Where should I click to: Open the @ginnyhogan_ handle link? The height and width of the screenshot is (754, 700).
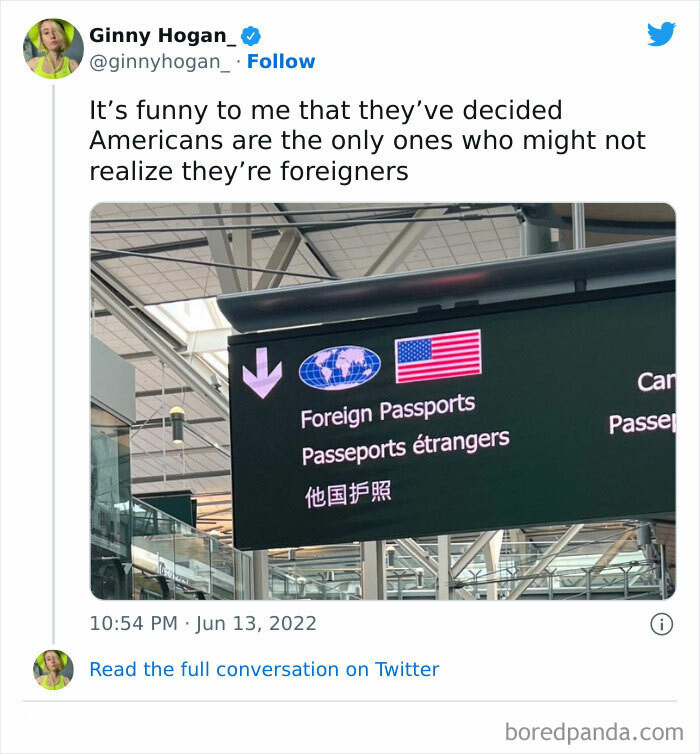tap(162, 61)
